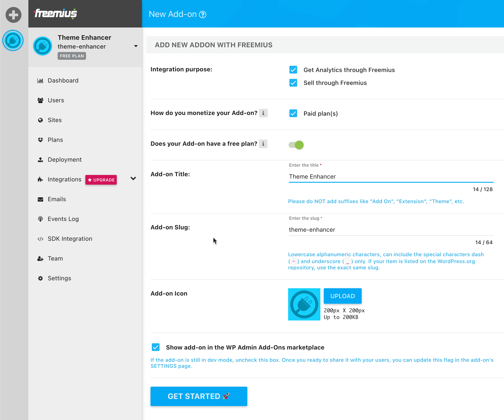Click the "ADD NEW ADDON WITH FREEMIUS" heading
Image resolution: width=504 pixels, height=420 pixels.
pos(214,45)
